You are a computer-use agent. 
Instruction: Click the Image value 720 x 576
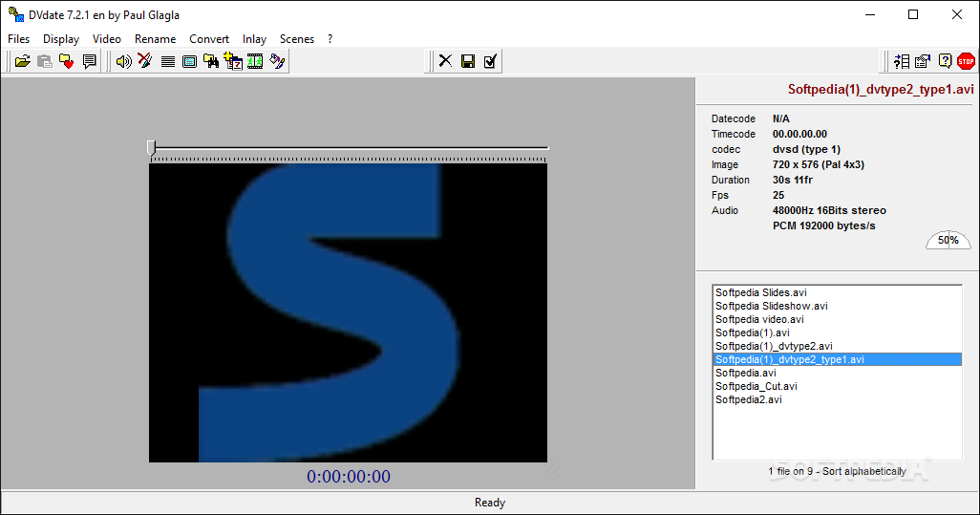(x=819, y=164)
